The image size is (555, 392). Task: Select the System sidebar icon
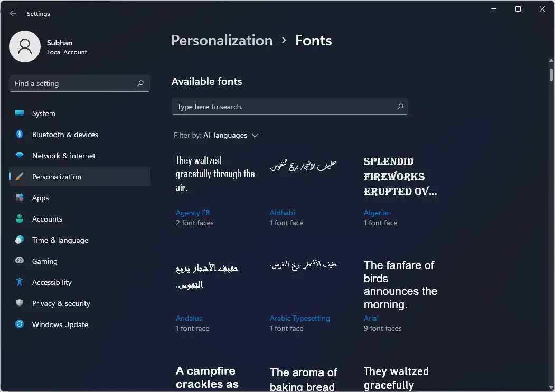pos(19,113)
